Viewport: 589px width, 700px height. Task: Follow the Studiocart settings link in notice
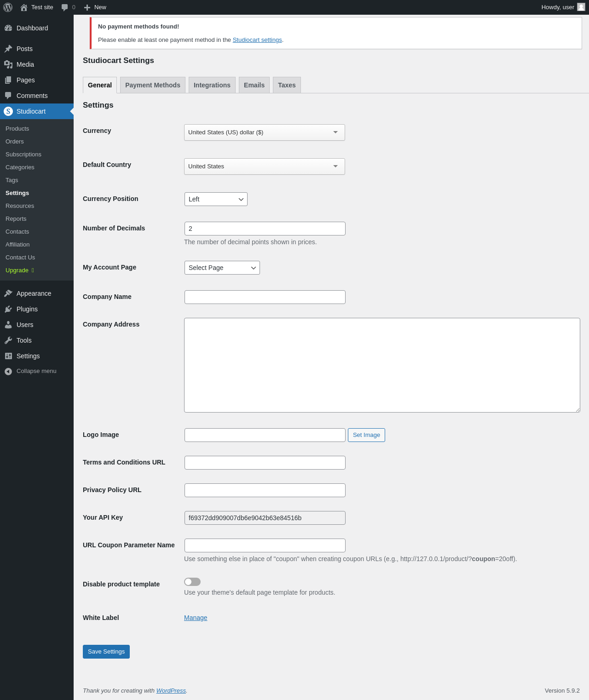[257, 40]
